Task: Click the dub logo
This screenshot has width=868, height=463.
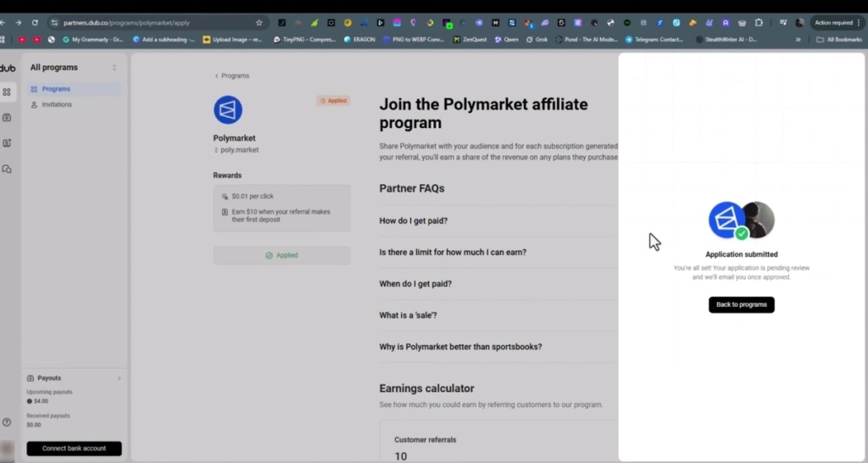Action: (8, 68)
